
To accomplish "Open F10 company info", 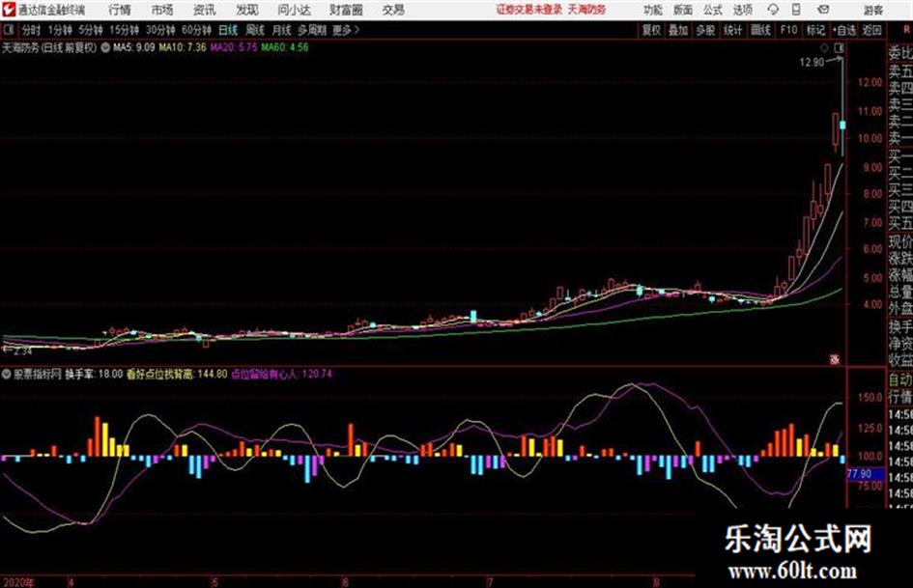I will point(788,30).
